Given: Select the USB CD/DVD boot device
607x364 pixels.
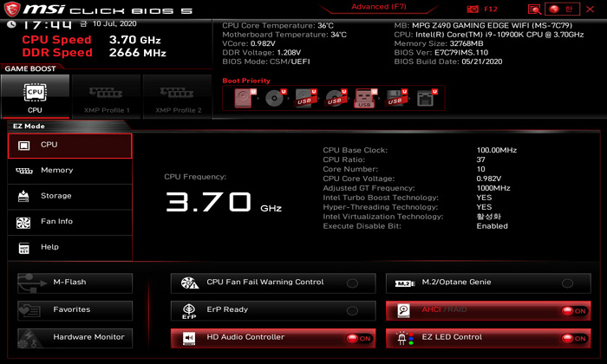Looking at the screenshot, I should [336, 98].
